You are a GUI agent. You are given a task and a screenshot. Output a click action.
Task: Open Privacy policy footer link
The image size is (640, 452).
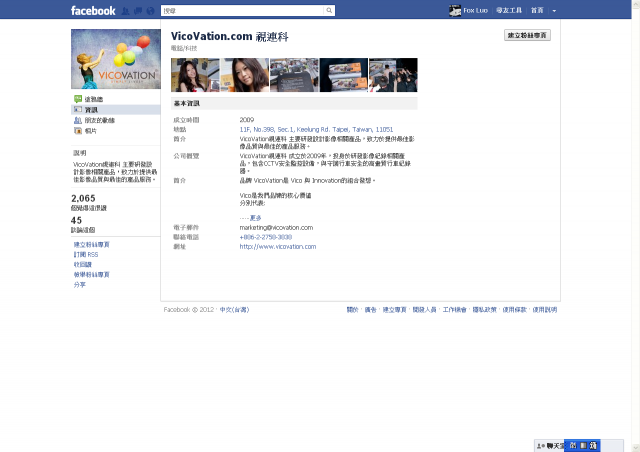[484, 309]
